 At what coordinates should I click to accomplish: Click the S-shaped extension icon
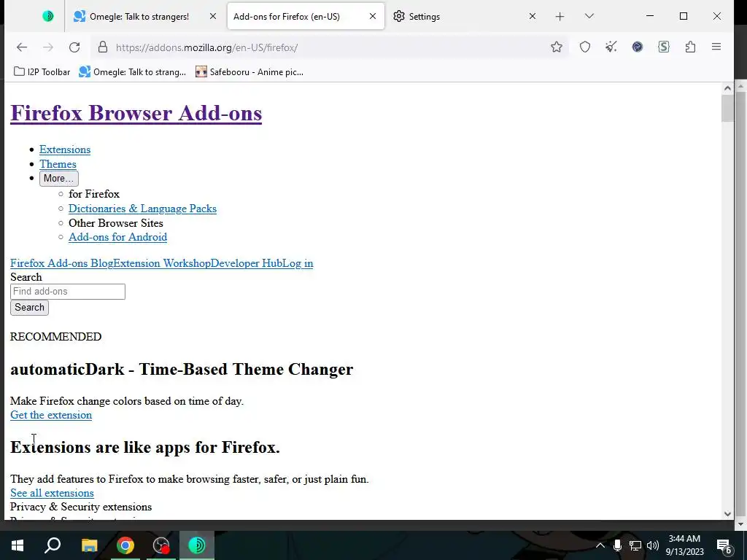(x=664, y=47)
